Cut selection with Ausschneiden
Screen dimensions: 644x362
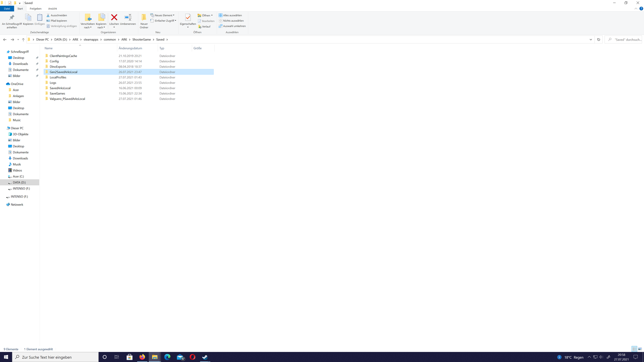(x=57, y=15)
